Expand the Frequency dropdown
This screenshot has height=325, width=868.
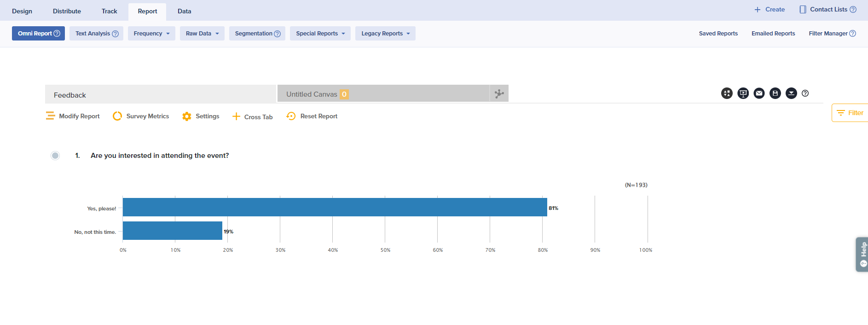coord(151,34)
